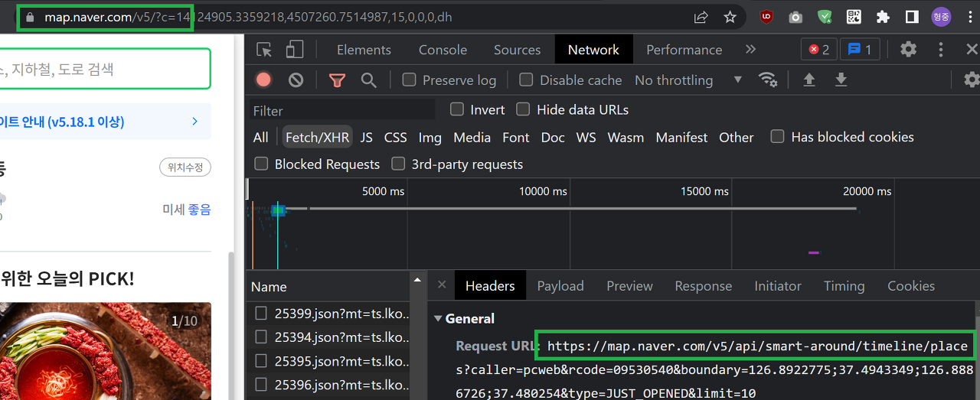Open the Timing tab
The height and width of the screenshot is (400, 980).
844,286
